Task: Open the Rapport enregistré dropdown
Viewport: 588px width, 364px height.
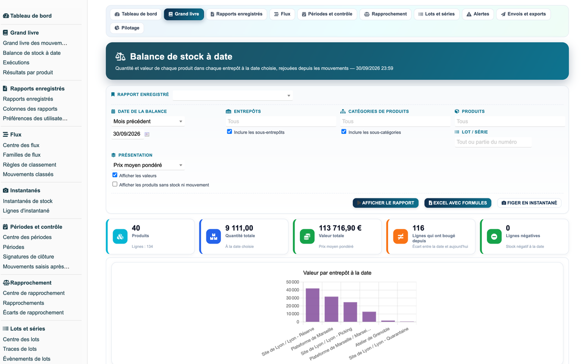Action: point(233,96)
